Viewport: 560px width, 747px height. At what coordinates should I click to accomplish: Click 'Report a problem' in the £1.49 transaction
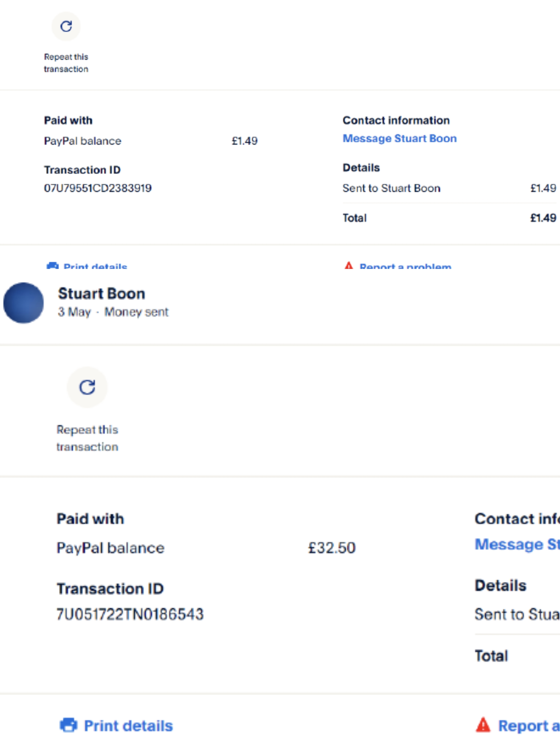(x=405, y=267)
